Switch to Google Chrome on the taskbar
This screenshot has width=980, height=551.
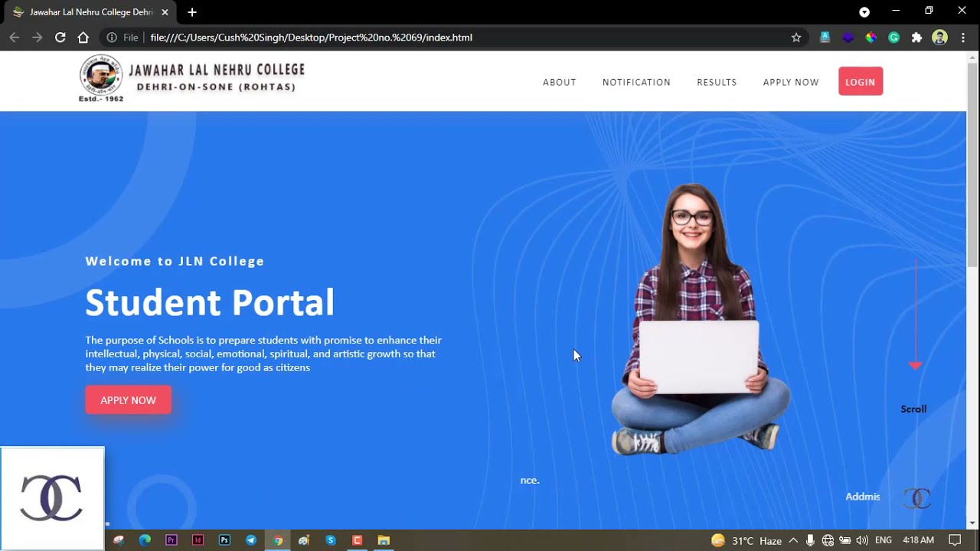click(x=278, y=540)
